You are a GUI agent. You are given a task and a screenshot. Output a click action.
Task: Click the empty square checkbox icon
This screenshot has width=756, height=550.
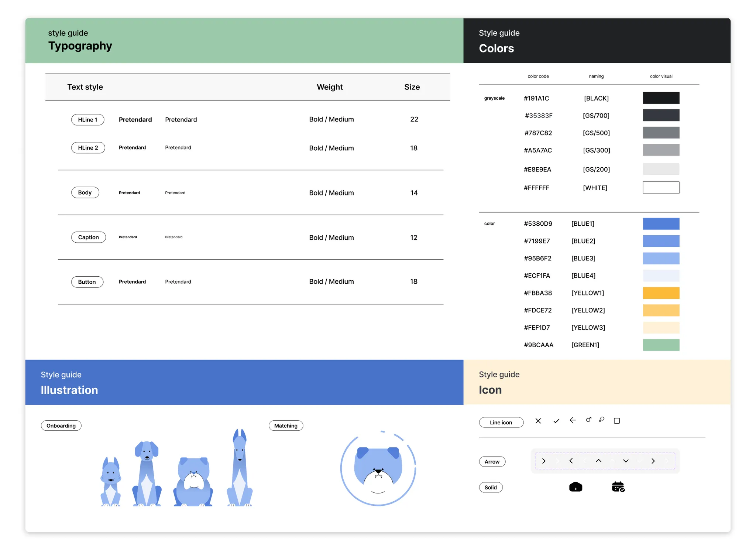[x=616, y=421]
